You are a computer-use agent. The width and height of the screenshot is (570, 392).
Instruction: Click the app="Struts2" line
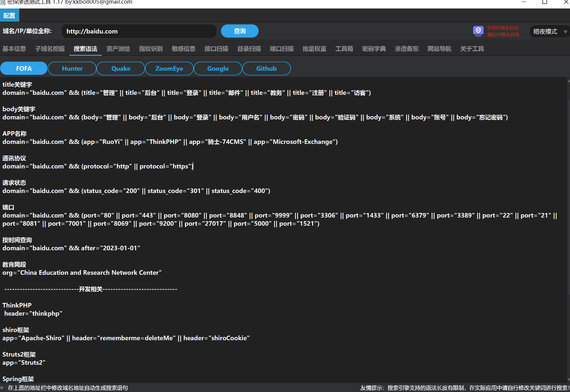pos(24,363)
